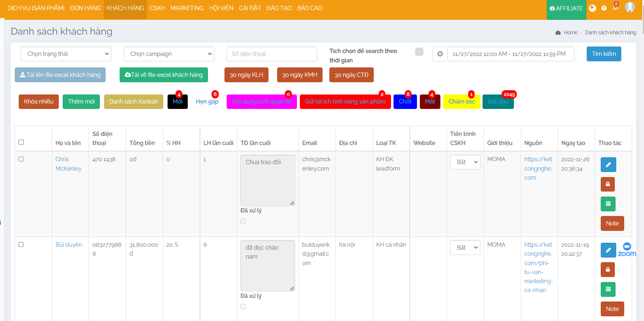Expand CSKH progress dropdown for Bùi duyên
Viewport: 644px width, 321px height.
click(x=465, y=248)
